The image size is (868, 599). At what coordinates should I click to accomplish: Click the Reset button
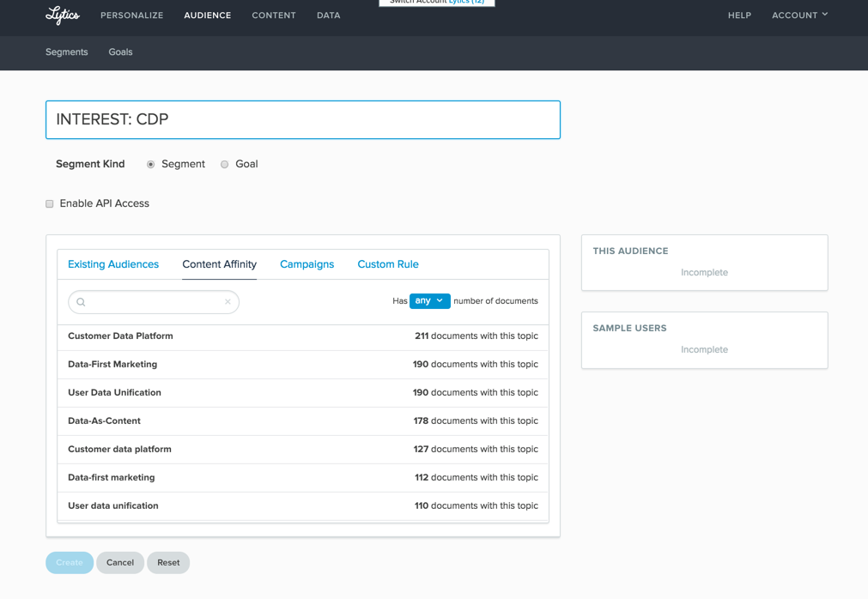168,562
